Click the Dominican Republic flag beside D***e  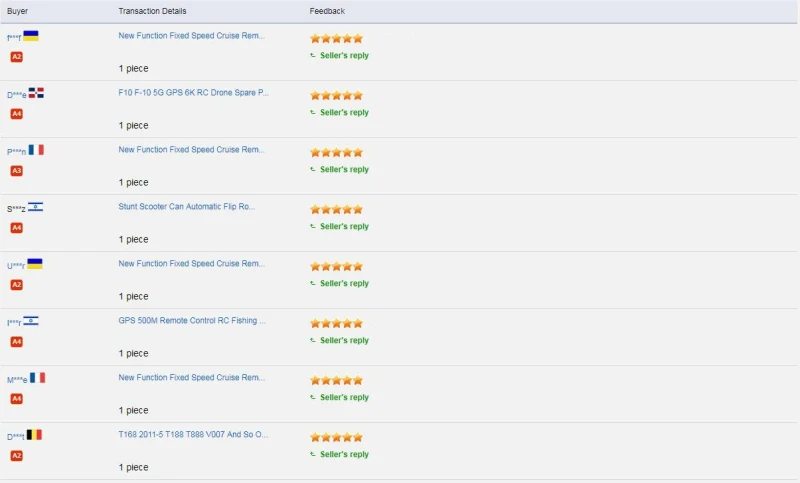click(36, 93)
